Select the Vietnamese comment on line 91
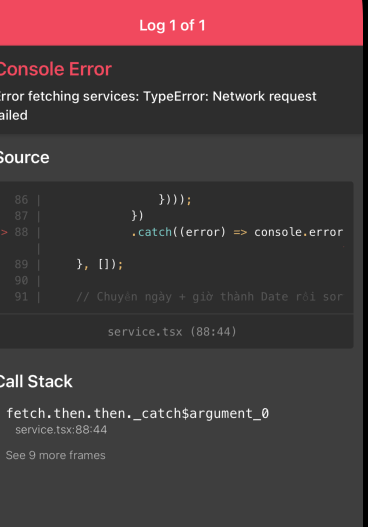The height and width of the screenshot is (527, 368). tap(210, 296)
